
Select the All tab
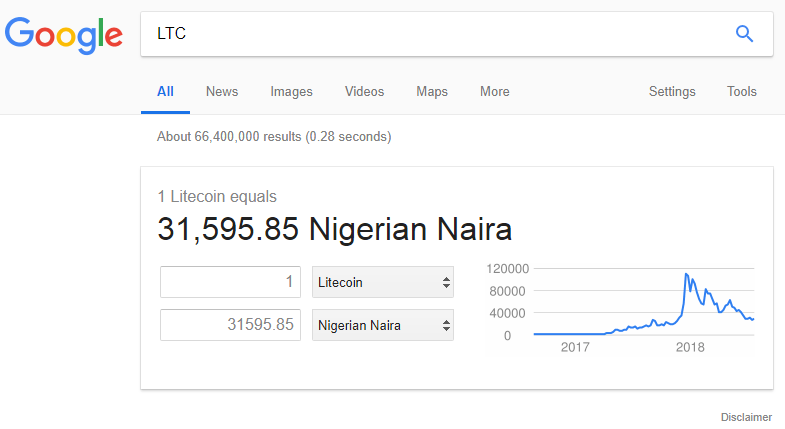(x=165, y=92)
